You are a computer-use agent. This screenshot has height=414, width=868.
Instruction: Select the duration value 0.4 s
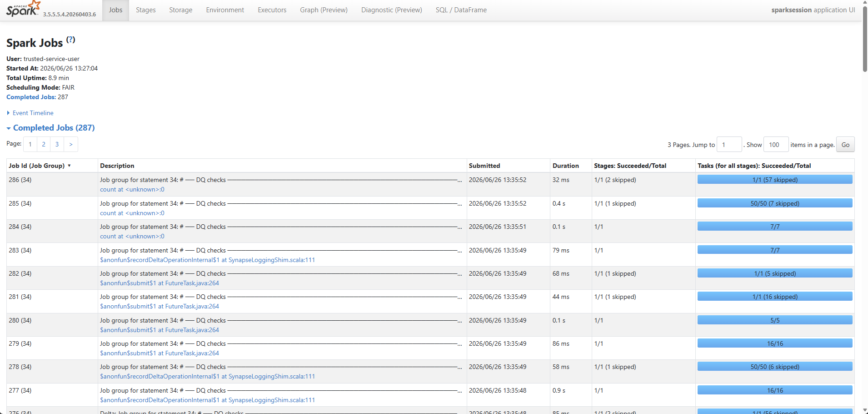pos(559,203)
